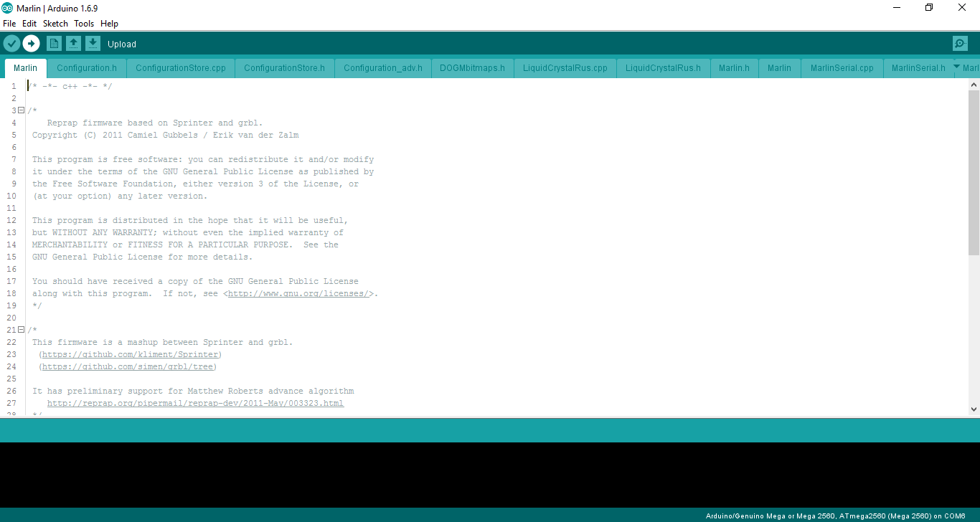
Task: Click 'GNU General Public License for more details.'
Action: pos(142,257)
